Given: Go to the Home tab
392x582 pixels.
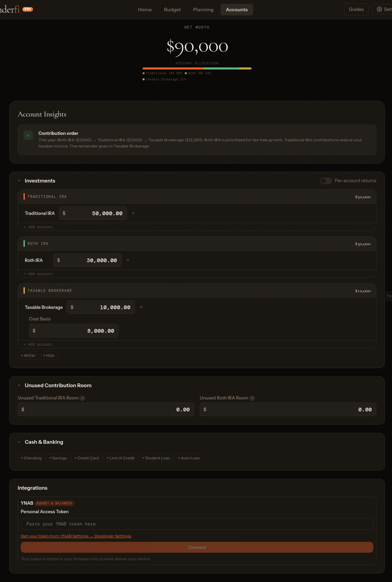Looking at the screenshot, I should coord(145,10).
